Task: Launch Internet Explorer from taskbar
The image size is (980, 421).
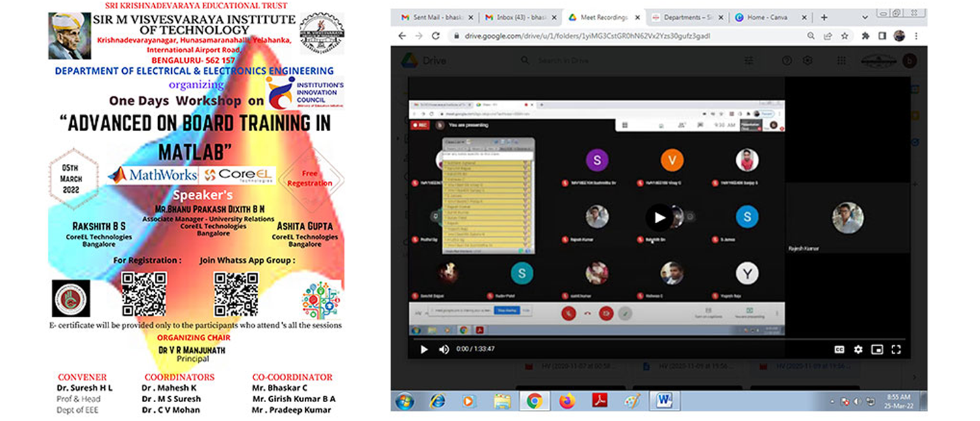Action: pyautogui.click(x=437, y=401)
